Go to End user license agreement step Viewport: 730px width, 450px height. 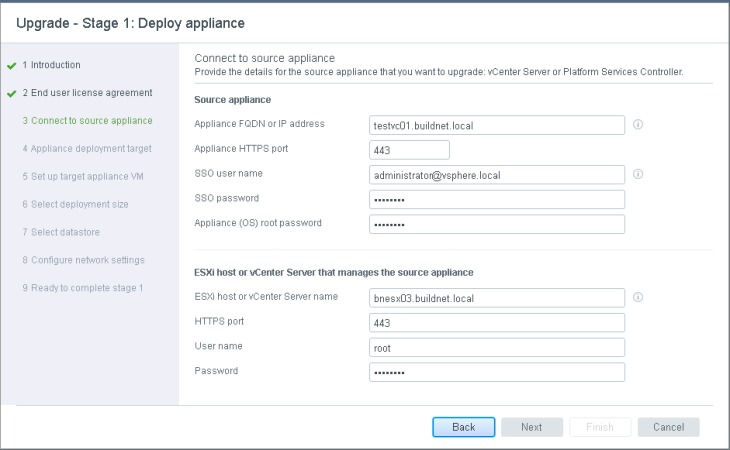click(x=87, y=93)
